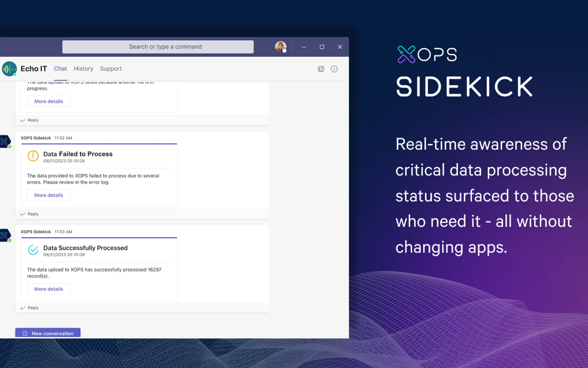Click More details on the upload in progress card
The height and width of the screenshot is (368, 588).
(x=49, y=101)
